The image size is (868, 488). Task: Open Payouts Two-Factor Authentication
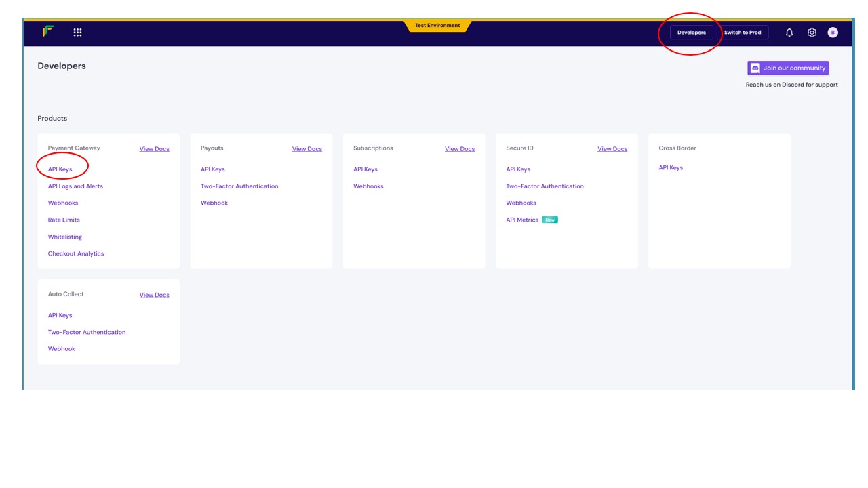(239, 186)
